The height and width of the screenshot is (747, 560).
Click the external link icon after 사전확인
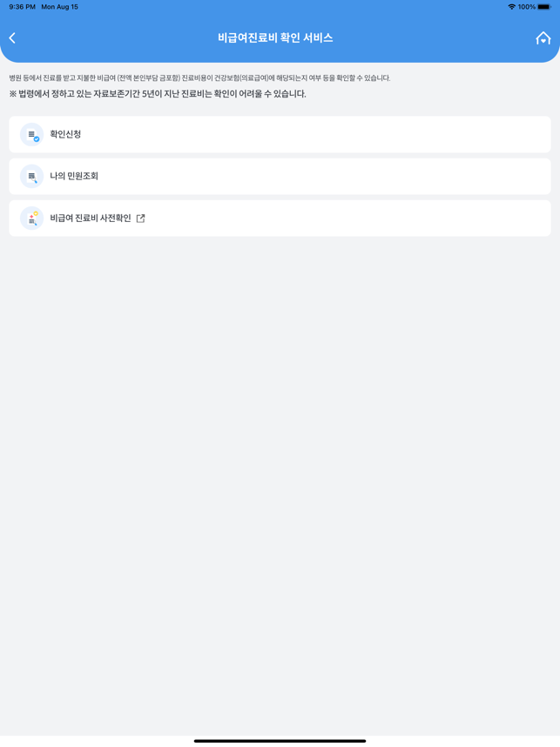tap(140, 219)
